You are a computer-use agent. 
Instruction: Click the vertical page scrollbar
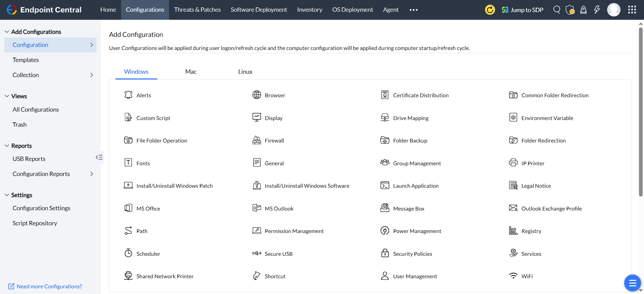(x=641, y=111)
